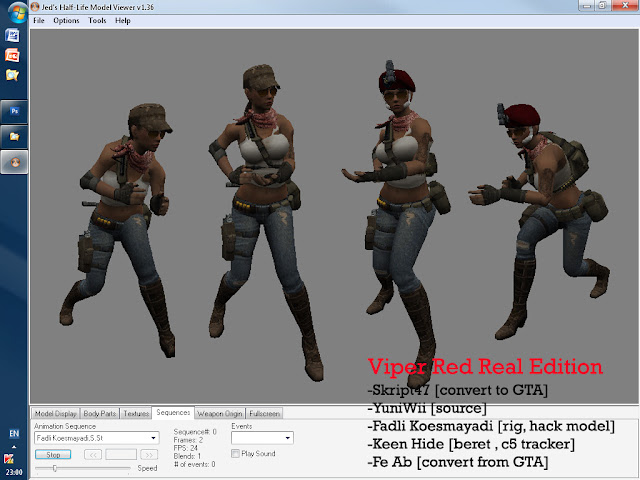Screen dimensions: 640x480
Task: Open the Animation Sequence dropdown
Action: pyautogui.click(x=97, y=438)
